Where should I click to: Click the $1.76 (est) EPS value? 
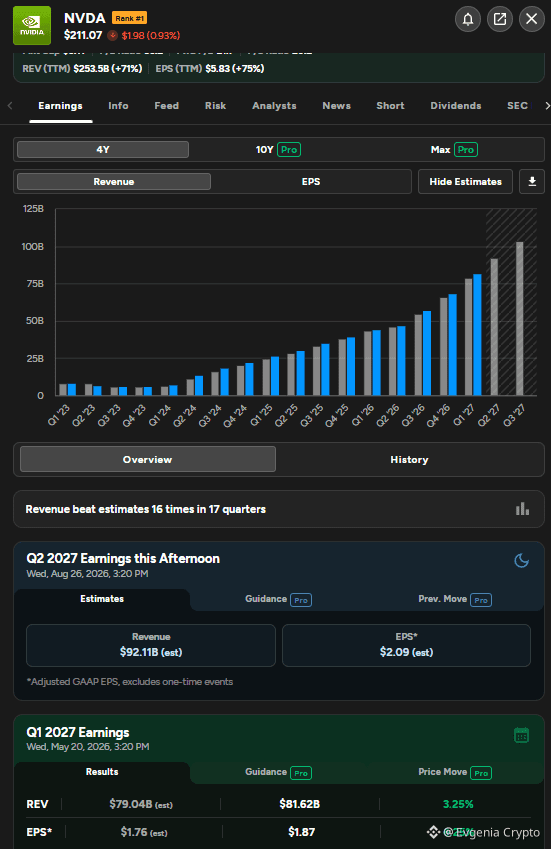(x=144, y=832)
